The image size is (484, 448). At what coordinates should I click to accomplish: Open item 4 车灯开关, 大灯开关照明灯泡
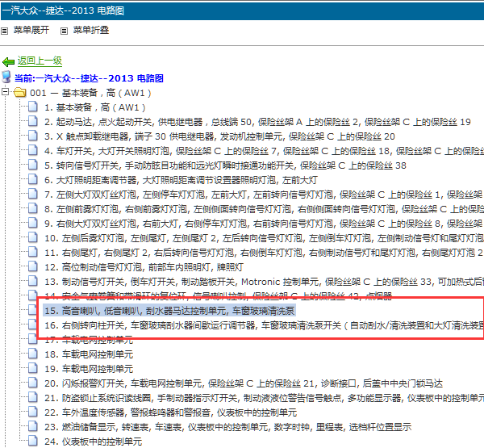pos(264,151)
